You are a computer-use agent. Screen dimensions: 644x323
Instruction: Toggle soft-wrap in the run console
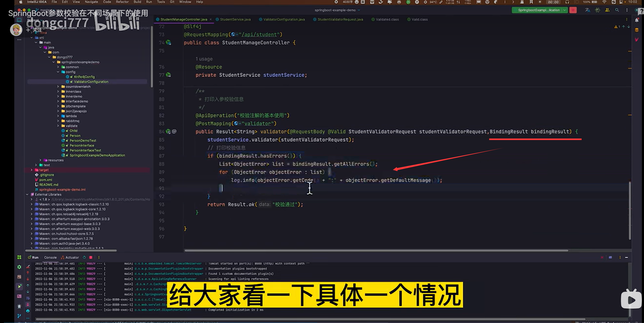click(28, 298)
